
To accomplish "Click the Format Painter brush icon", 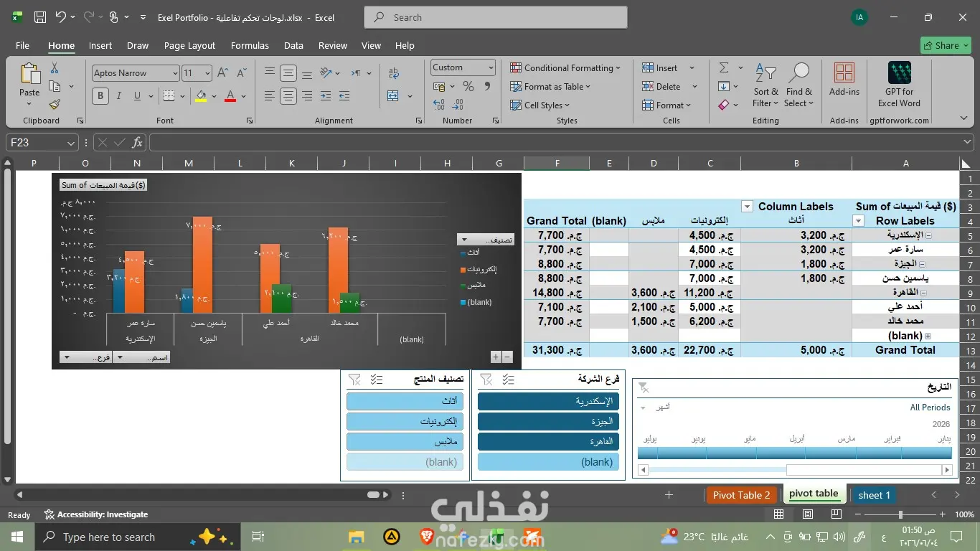I will coord(55,104).
